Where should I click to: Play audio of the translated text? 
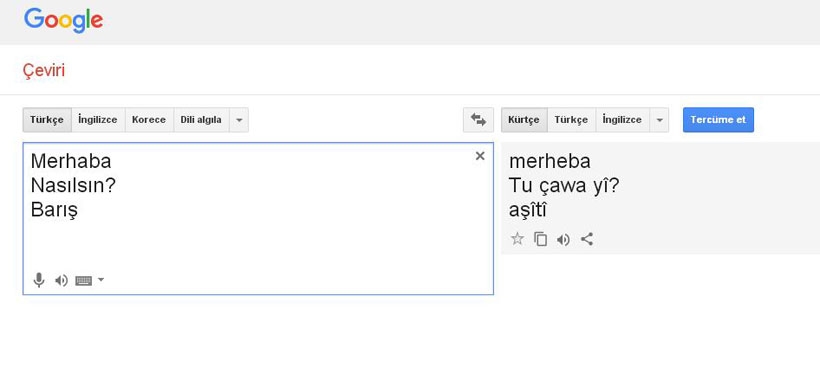tap(563, 240)
